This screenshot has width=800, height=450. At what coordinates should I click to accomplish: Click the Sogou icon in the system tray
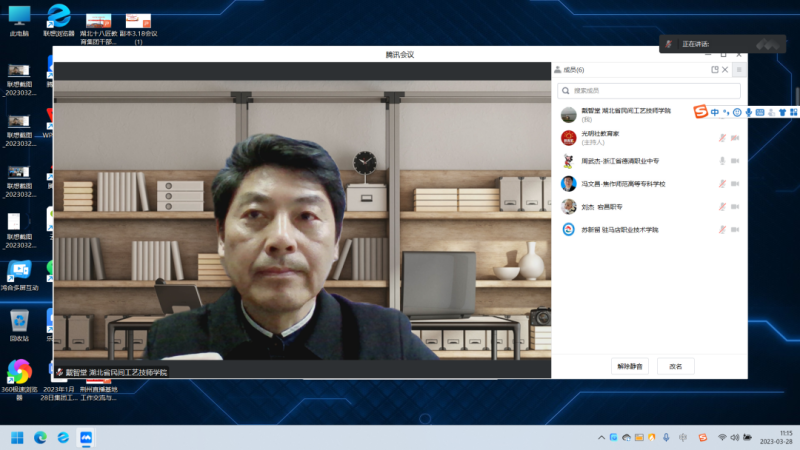(x=703, y=438)
